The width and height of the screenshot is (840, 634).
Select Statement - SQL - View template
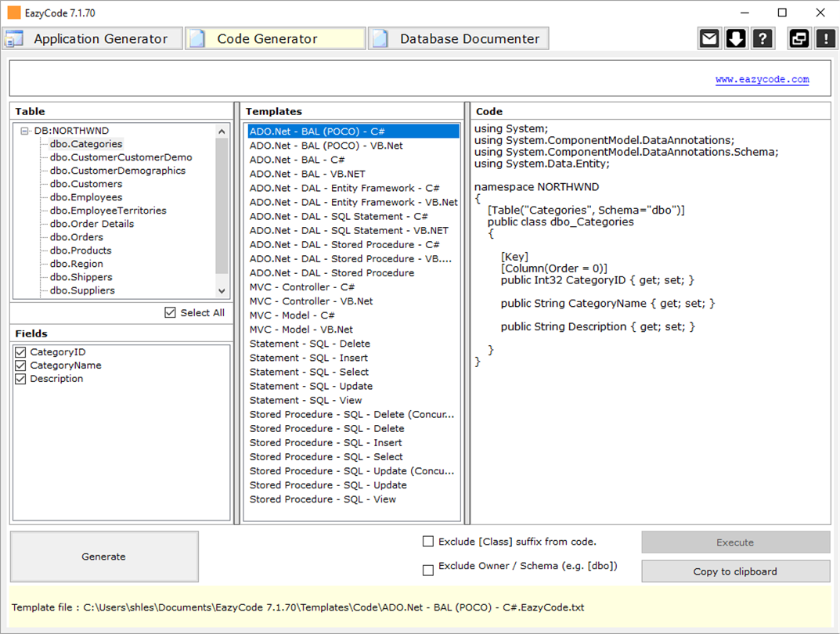coord(354,400)
